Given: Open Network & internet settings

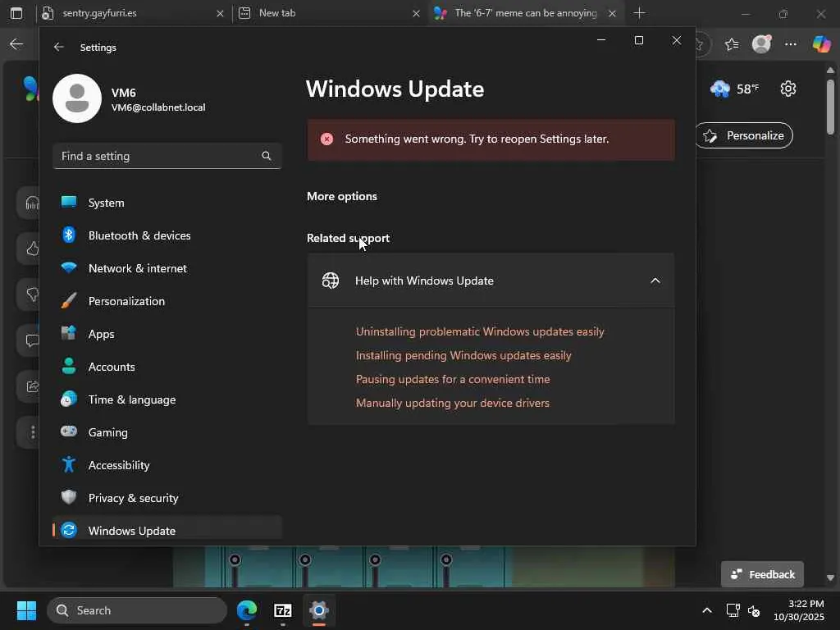Looking at the screenshot, I should point(167,268).
